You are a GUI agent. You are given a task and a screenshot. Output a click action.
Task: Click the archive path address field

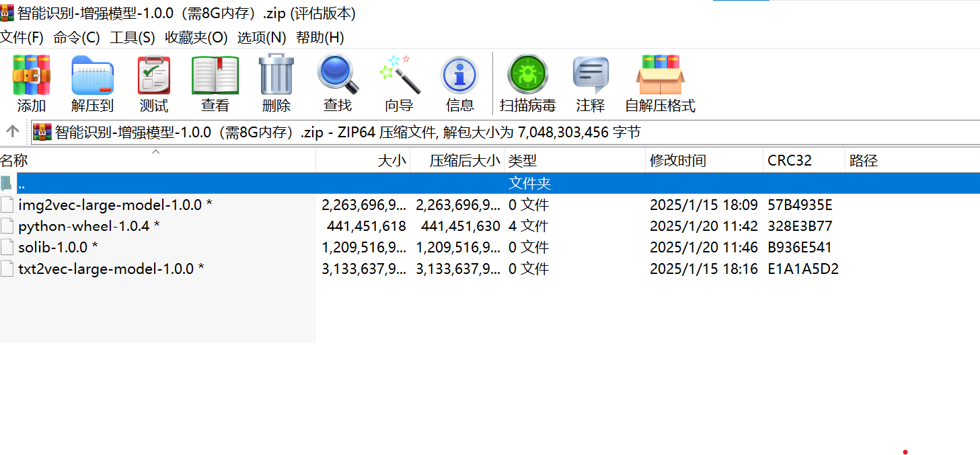tap(505, 132)
